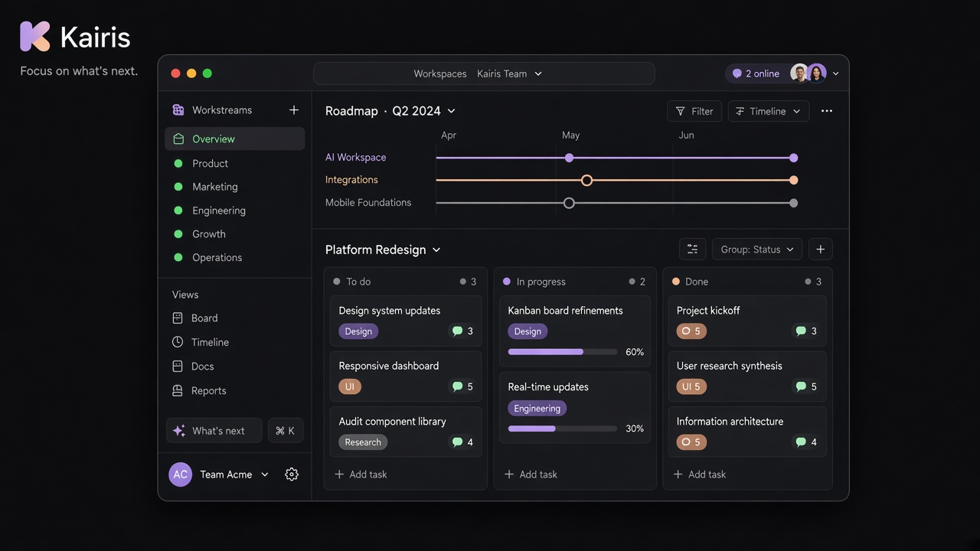Click the funnel icon on Filter button
Image resolution: width=980 pixels, height=551 pixels.
click(681, 111)
